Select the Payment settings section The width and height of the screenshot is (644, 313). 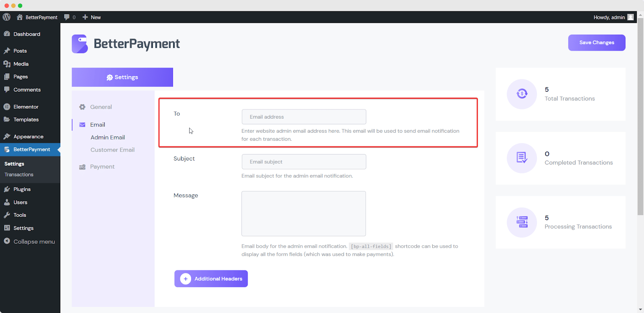(x=102, y=167)
